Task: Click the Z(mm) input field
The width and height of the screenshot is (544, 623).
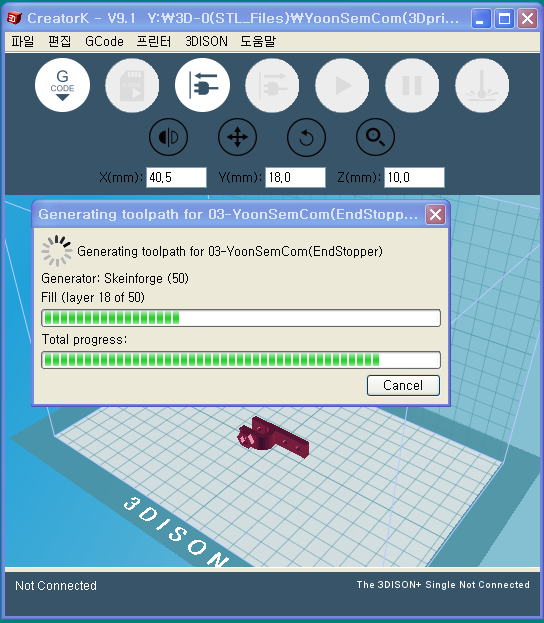Action: 414,177
